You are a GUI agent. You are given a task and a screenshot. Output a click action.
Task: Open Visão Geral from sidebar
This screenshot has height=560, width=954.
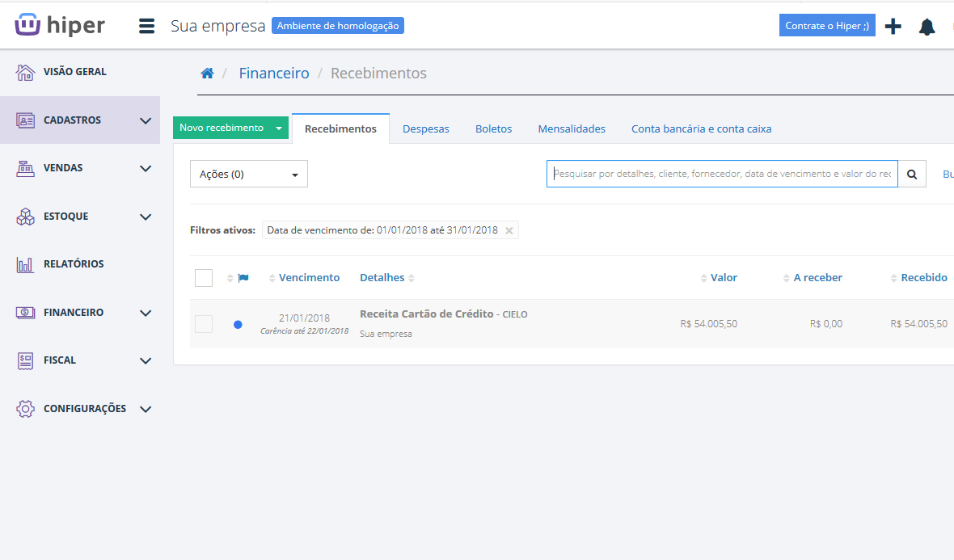[x=74, y=72]
